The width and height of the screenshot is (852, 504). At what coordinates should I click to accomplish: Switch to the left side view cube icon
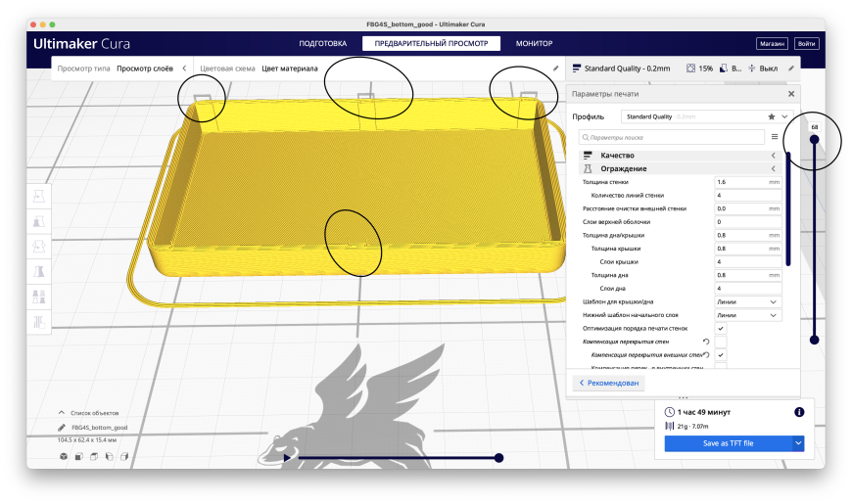coord(110,456)
